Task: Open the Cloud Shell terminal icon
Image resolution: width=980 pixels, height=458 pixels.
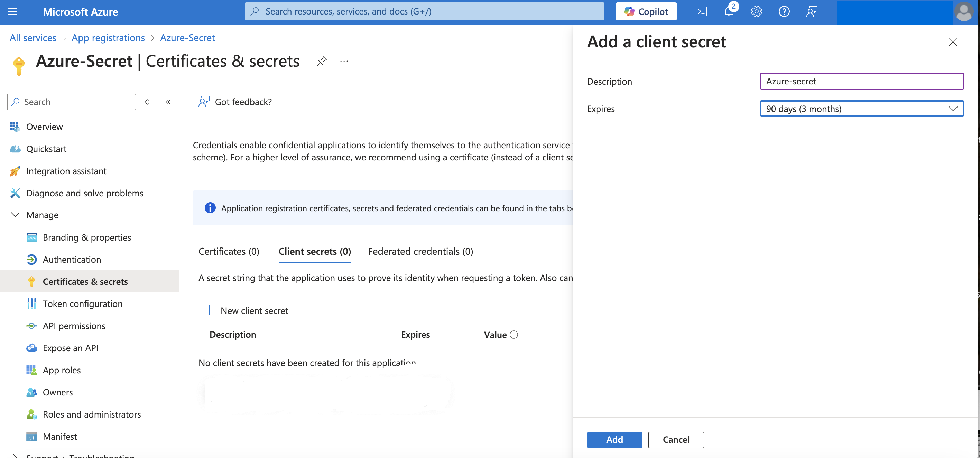Action: [701, 11]
